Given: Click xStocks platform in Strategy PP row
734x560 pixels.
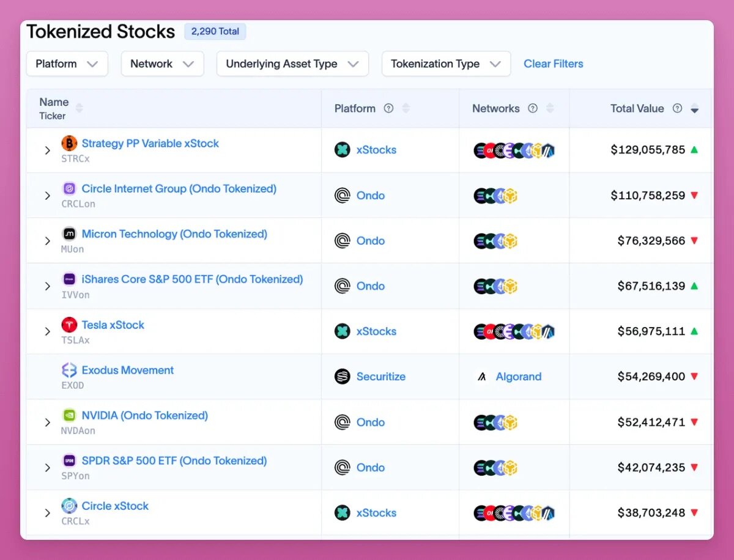Looking at the screenshot, I should click(376, 150).
